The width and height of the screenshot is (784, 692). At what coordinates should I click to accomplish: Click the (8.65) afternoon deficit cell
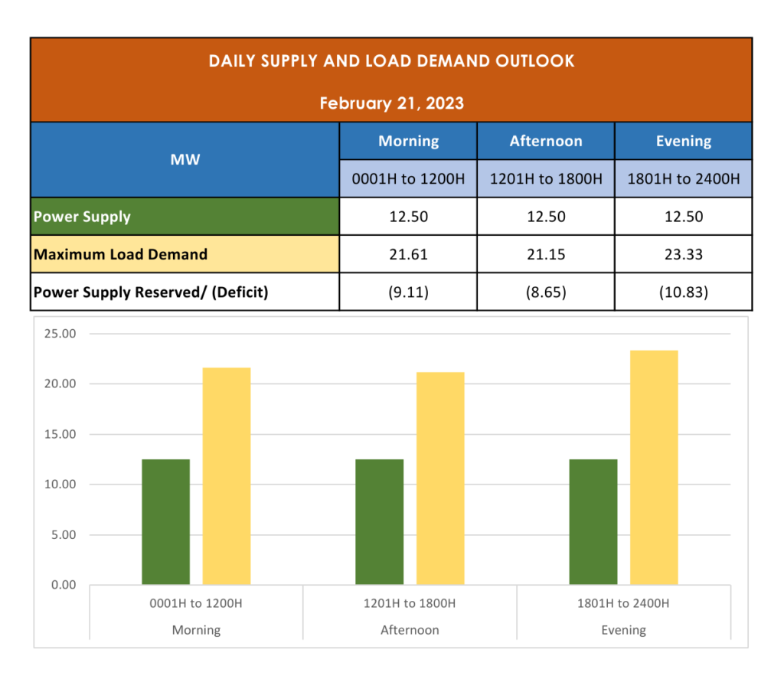[x=546, y=292]
